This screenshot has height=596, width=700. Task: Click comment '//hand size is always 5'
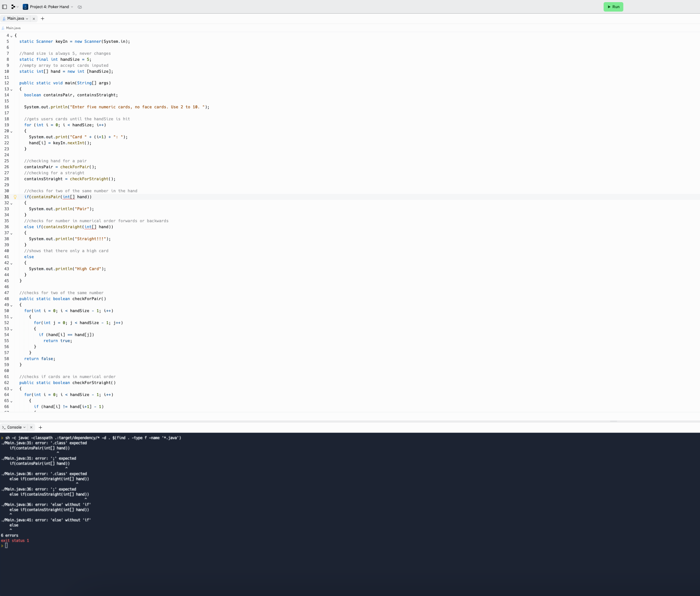point(65,54)
